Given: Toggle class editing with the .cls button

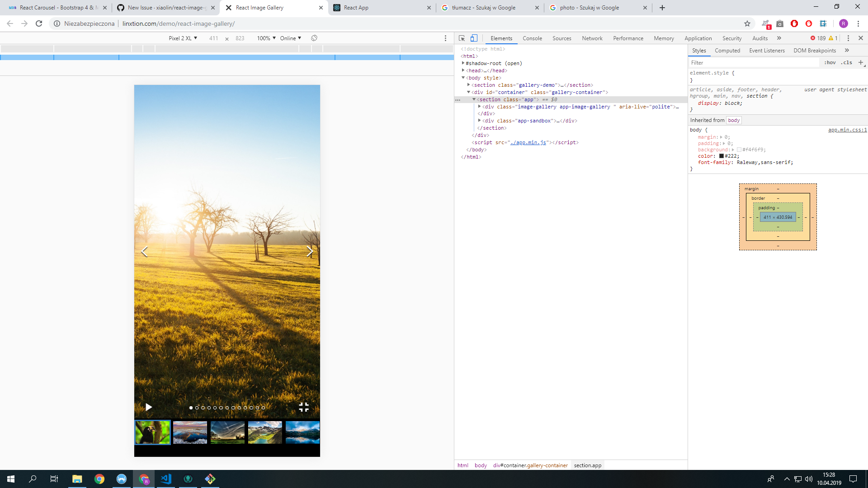Looking at the screenshot, I should pyautogui.click(x=845, y=62).
